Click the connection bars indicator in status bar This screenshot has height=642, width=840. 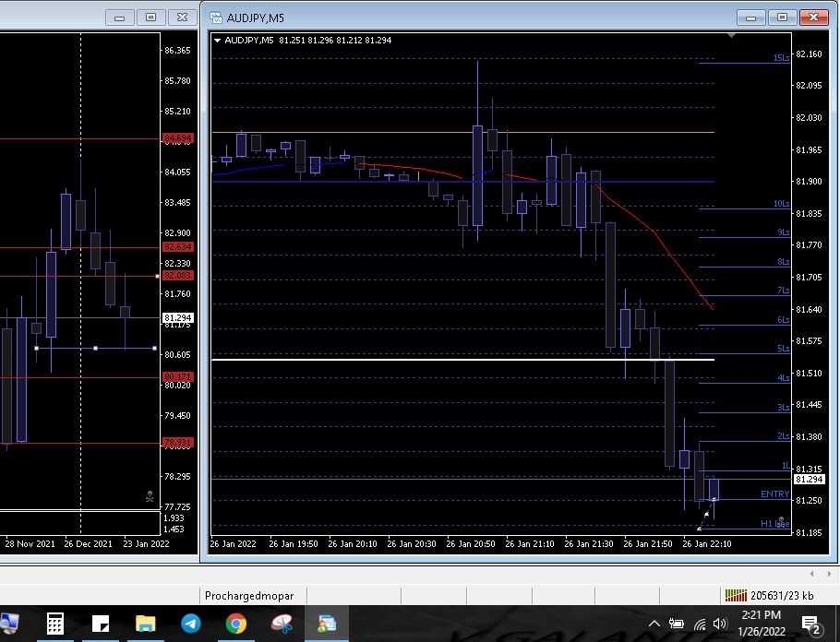click(736, 595)
